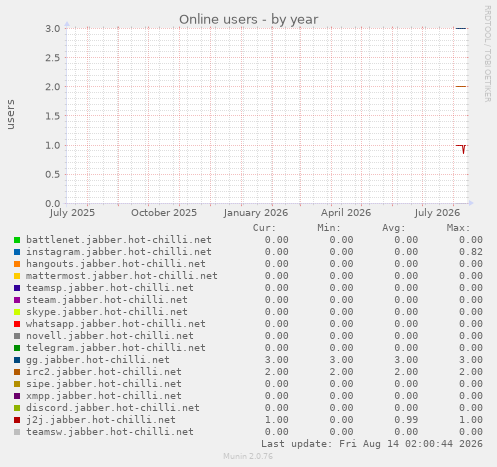
Task: Select the teamsw.jabber.hot-chilli.net legend label
Action: point(110,432)
